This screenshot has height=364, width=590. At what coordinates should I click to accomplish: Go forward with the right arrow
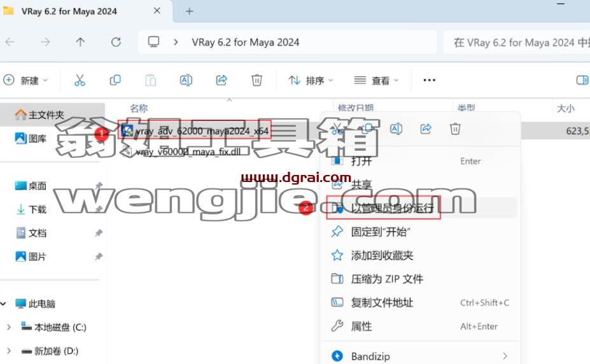(x=45, y=42)
